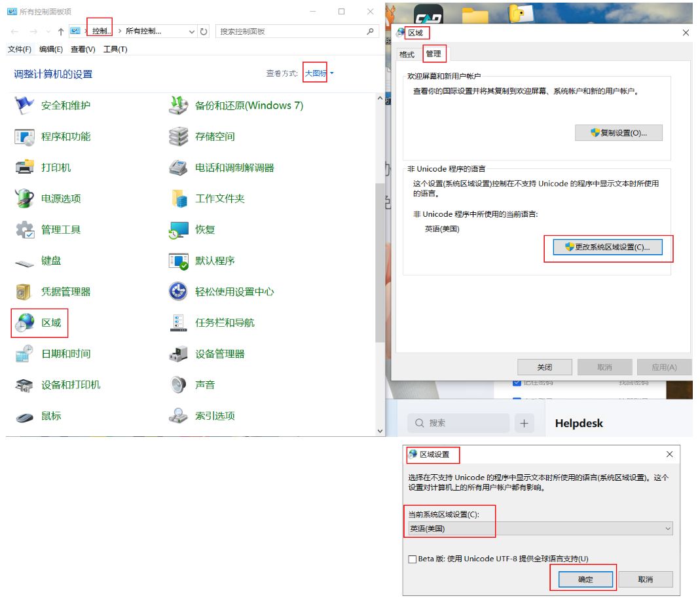Open 电源选项 battery icon

[24, 198]
